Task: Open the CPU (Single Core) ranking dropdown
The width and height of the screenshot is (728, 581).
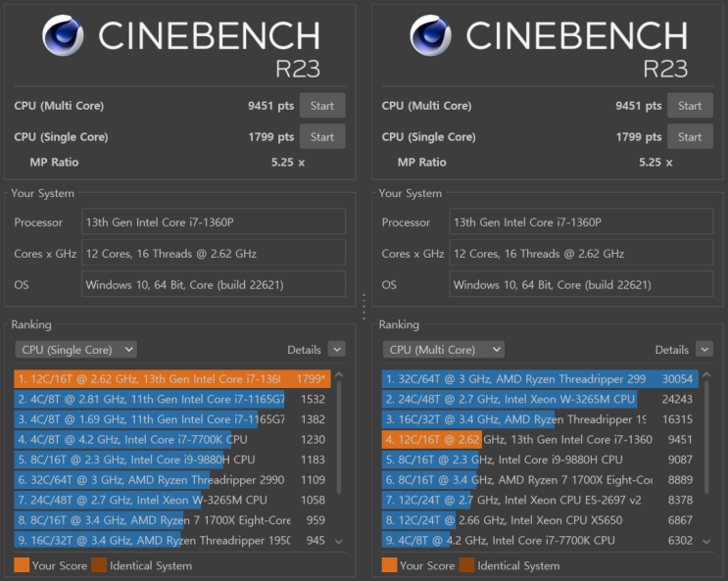Action: pos(76,349)
